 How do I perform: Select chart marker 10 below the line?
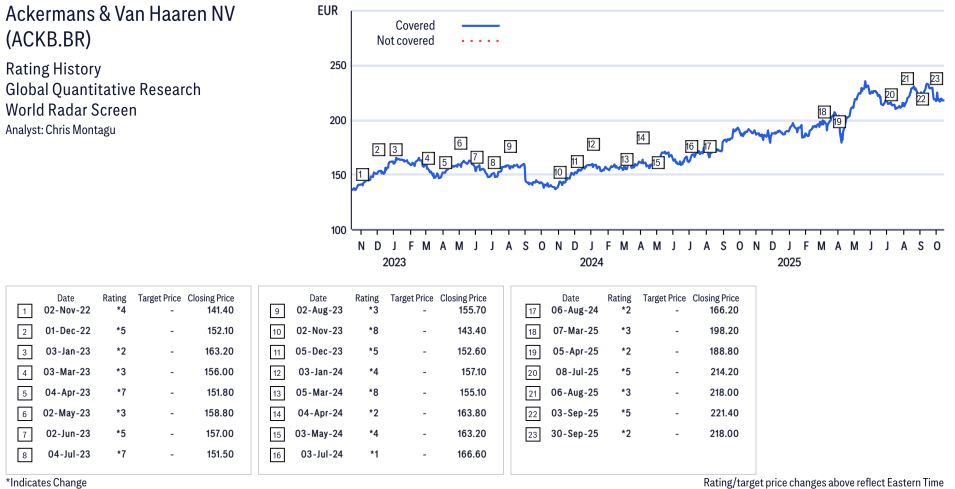click(559, 172)
